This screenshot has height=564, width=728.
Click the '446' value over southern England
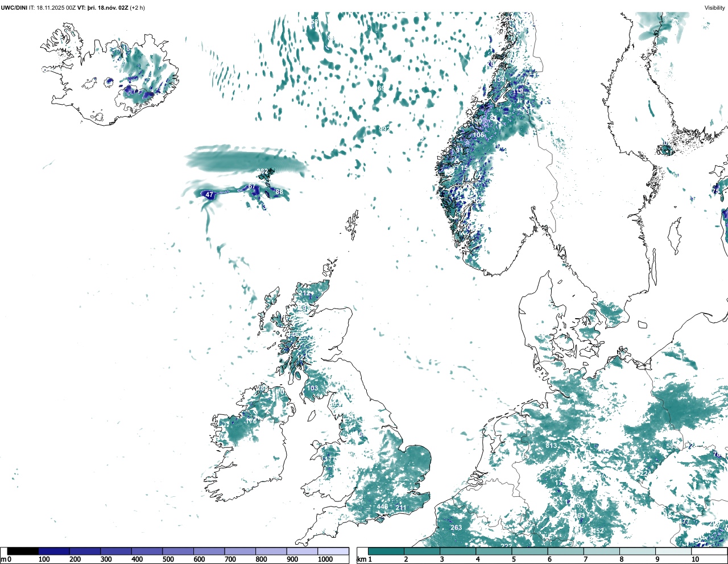pyautogui.click(x=382, y=507)
